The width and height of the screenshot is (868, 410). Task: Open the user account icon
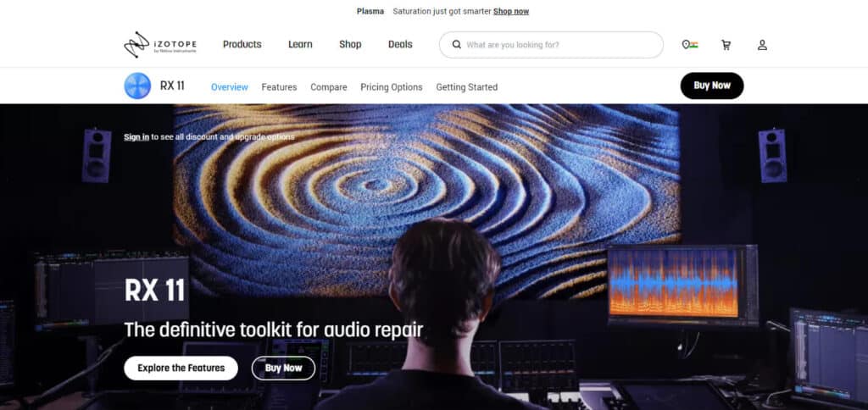click(x=762, y=45)
